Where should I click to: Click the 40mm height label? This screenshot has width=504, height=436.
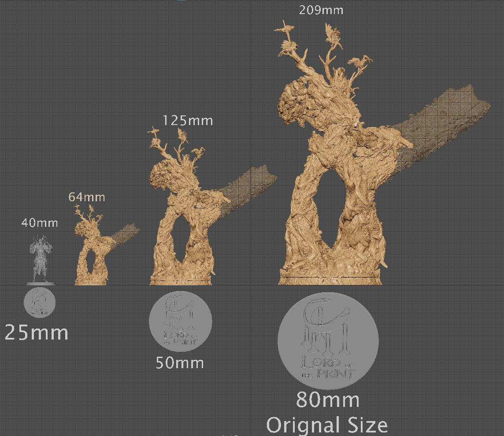pyautogui.click(x=39, y=223)
